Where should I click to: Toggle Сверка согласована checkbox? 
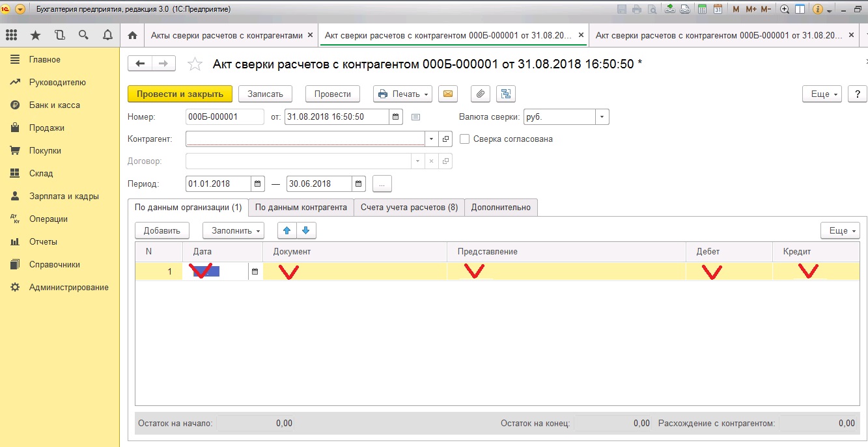tap(465, 139)
